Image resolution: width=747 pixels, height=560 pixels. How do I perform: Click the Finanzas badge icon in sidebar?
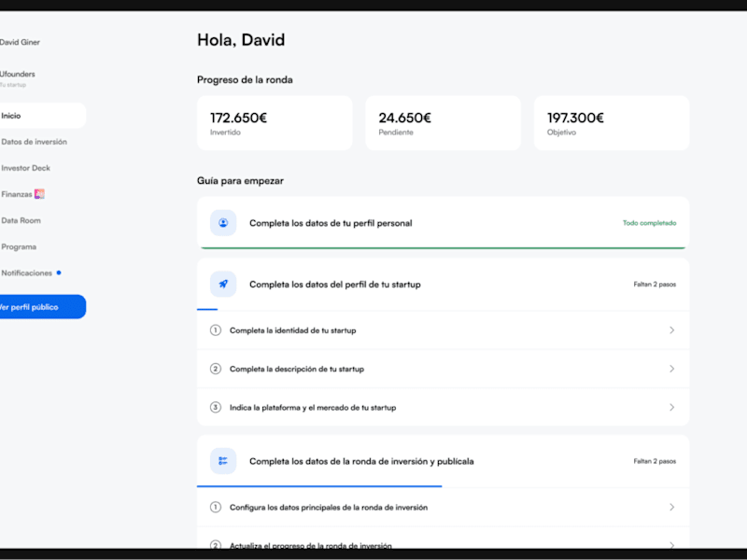39,194
